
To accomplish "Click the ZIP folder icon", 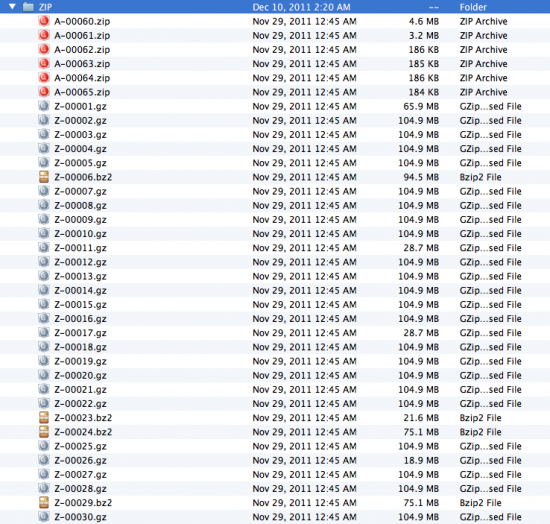I will pyautogui.click(x=28, y=7).
